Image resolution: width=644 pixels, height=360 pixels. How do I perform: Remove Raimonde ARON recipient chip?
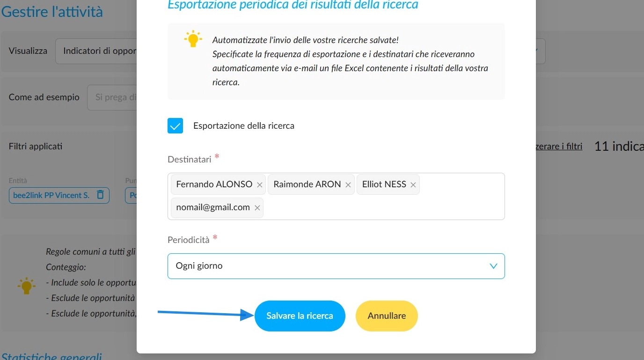tap(348, 185)
